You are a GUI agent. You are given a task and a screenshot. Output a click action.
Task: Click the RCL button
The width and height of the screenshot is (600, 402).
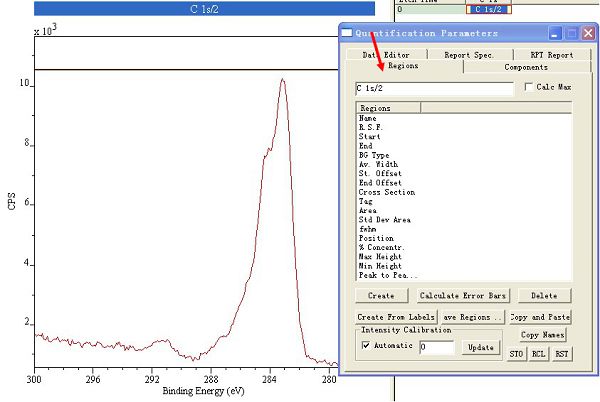[539, 354]
